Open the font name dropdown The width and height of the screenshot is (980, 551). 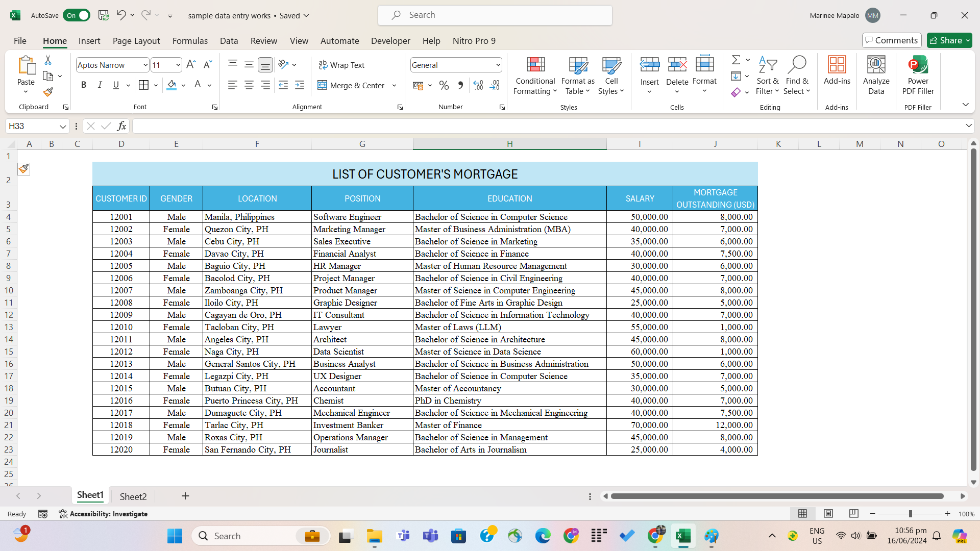pyautogui.click(x=145, y=65)
